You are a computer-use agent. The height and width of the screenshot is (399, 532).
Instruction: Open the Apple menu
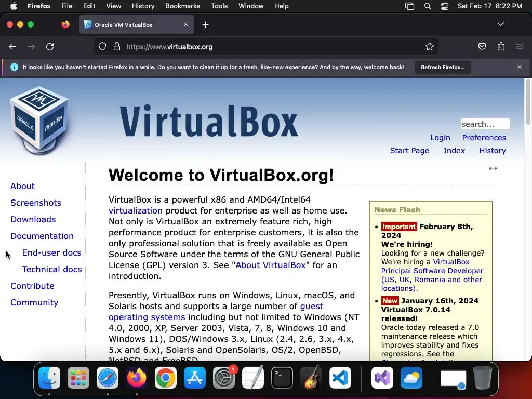coord(14,6)
